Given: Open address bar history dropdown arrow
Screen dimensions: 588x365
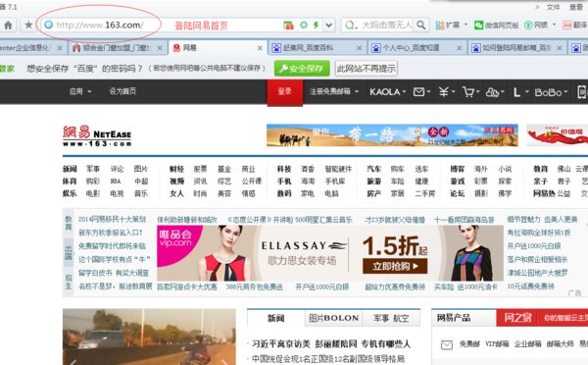Looking at the screenshot, I should pyautogui.click(x=329, y=26).
